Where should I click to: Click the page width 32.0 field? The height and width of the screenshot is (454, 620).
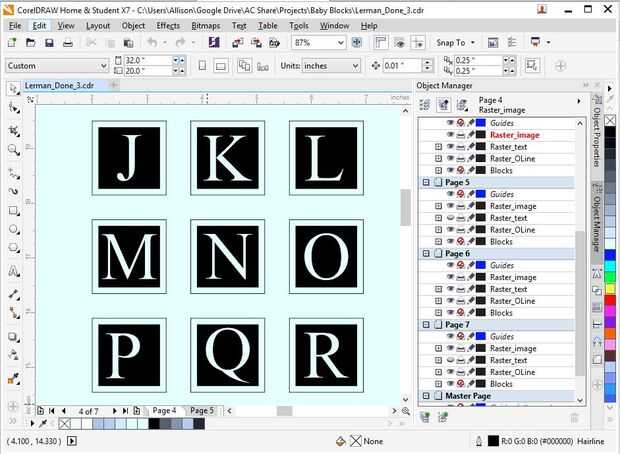coord(146,60)
